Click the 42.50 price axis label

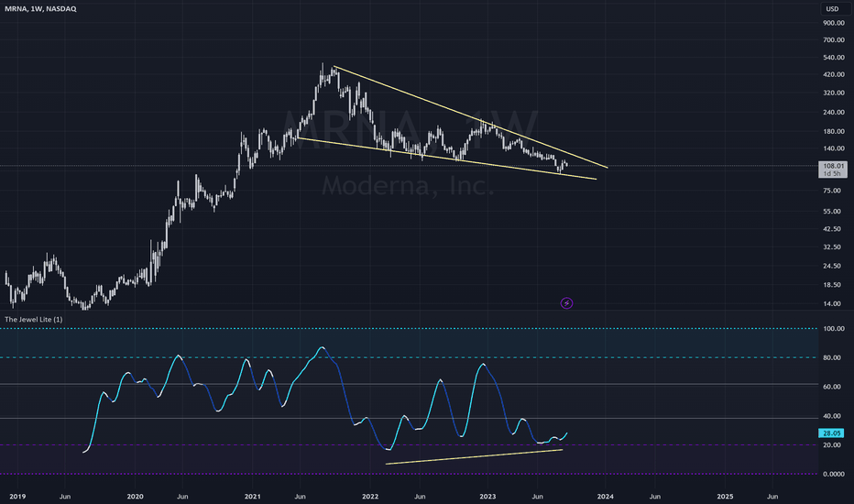pyautogui.click(x=832, y=229)
